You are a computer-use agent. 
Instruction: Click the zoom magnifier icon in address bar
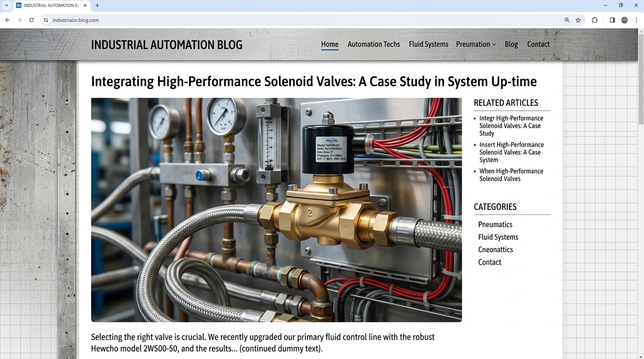click(567, 20)
